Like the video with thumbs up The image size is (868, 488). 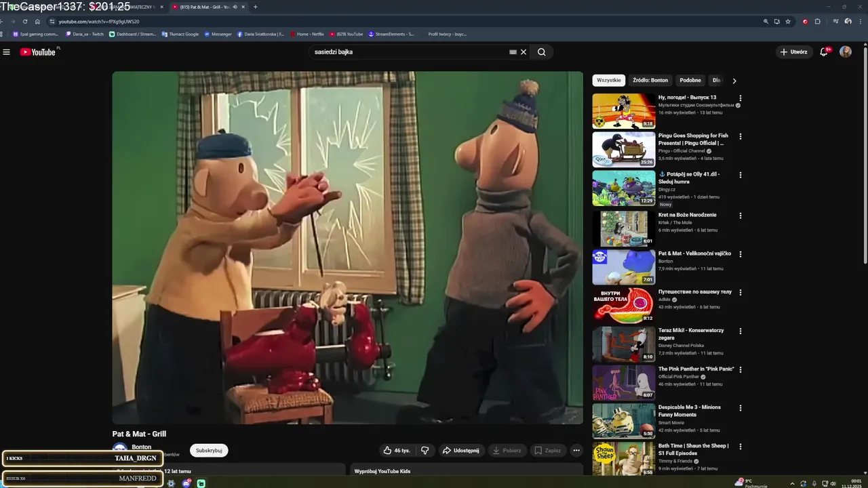tap(397, 450)
